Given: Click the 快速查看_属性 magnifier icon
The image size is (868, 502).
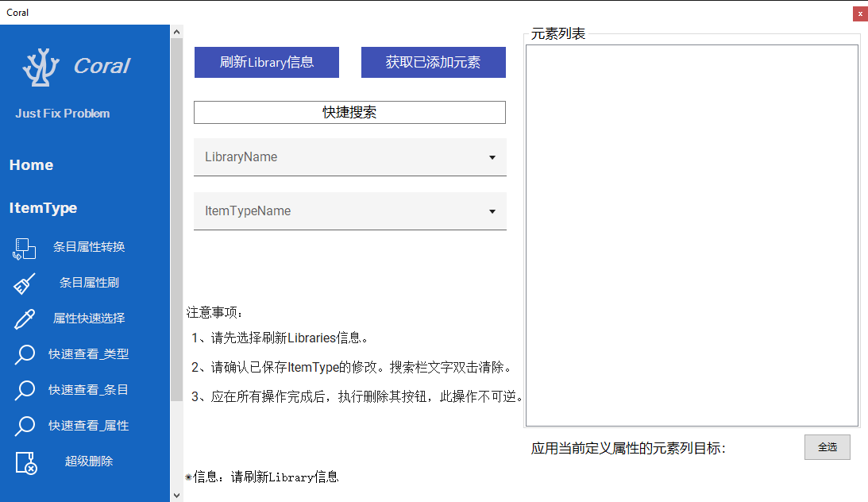Looking at the screenshot, I should pos(25,426).
